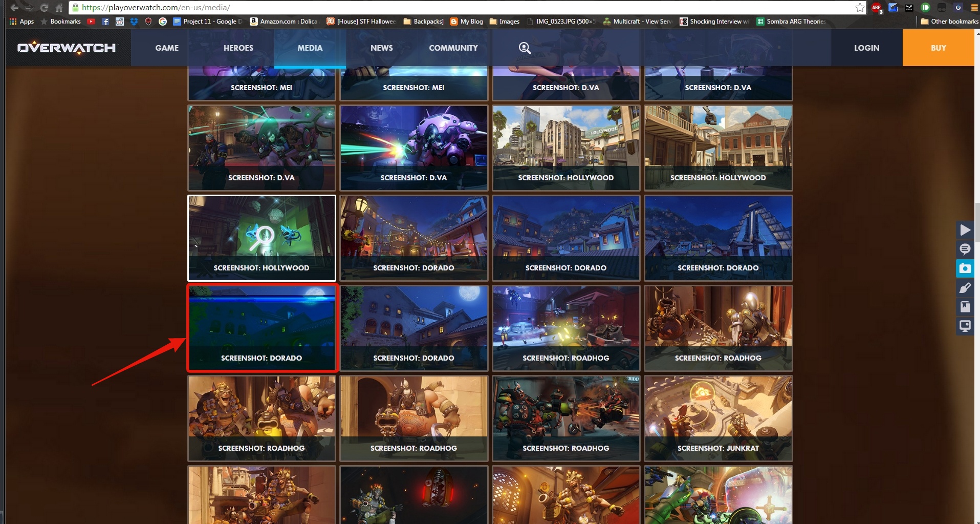Bookmark this page with the star icon
The width and height of the screenshot is (980, 524).
[860, 8]
